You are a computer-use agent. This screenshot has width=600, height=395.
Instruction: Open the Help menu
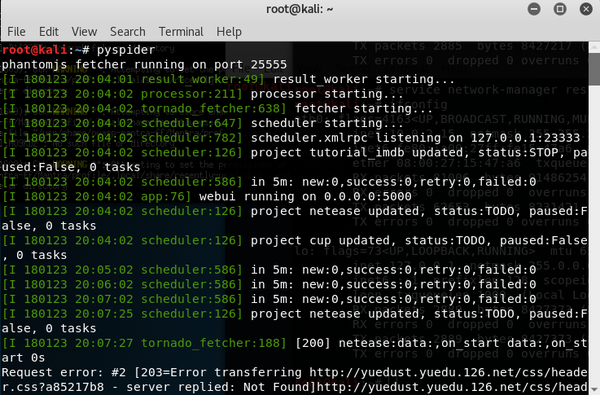point(229,31)
